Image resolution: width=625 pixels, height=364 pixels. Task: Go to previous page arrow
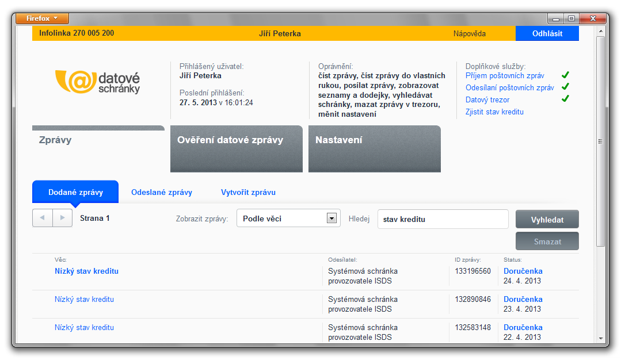[x=43, y=219]
